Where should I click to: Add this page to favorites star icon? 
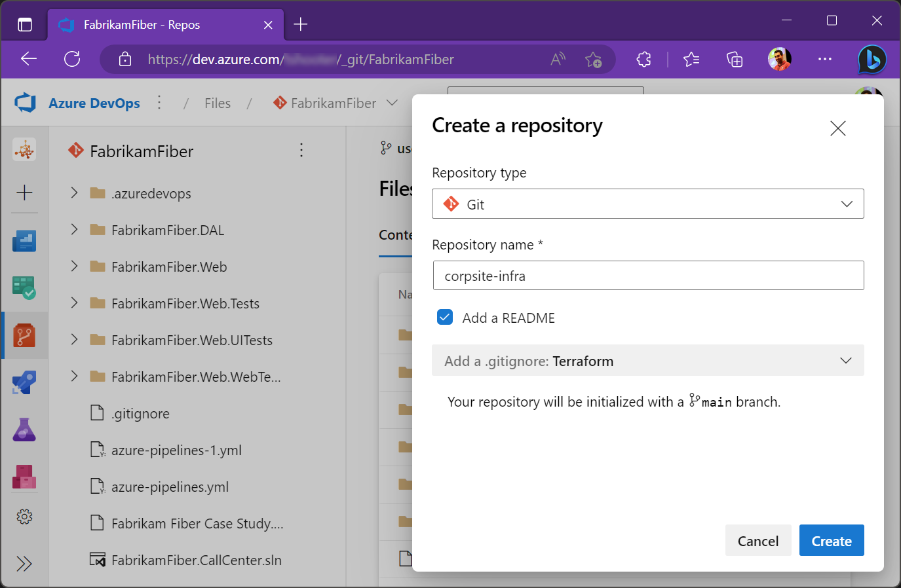(x=594, y=60)
